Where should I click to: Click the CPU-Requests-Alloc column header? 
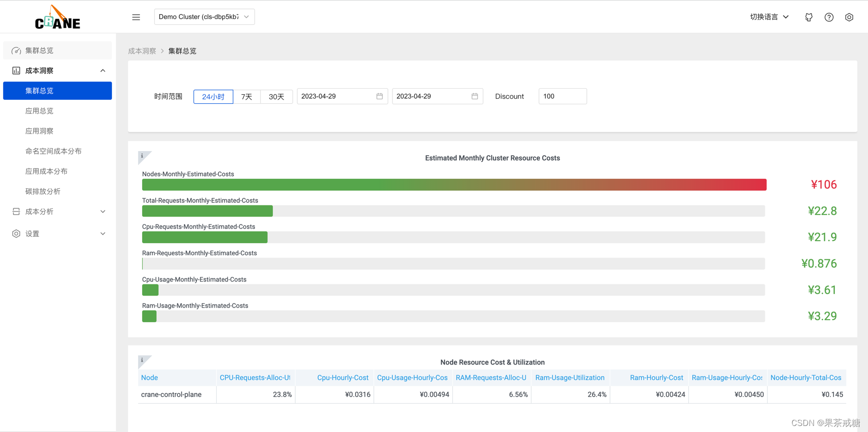click(256, 378)
